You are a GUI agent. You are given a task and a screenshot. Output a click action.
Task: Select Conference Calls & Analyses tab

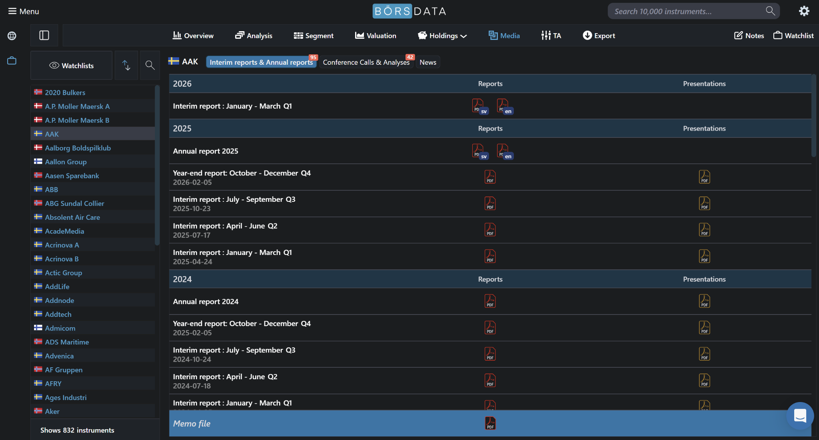click(366, 62)
